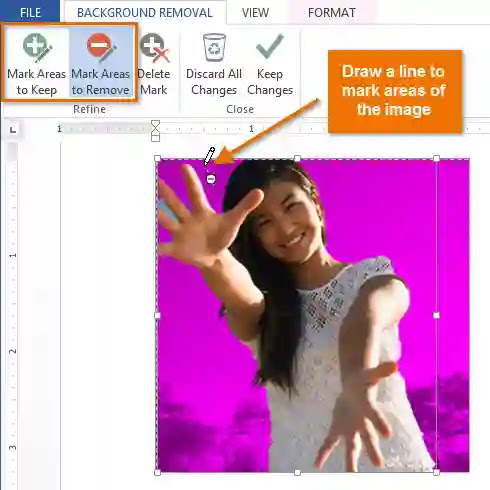Click Keep Changes checkmark button

[270, 63]
